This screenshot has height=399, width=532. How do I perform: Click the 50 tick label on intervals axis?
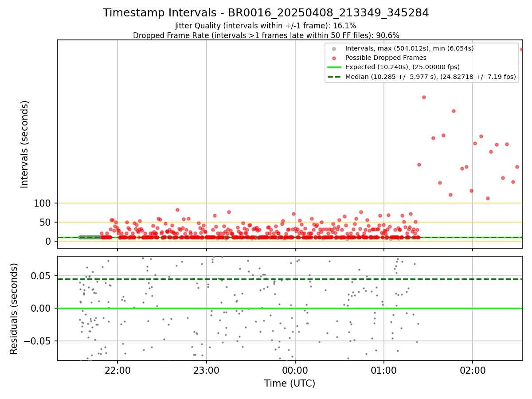click(46, 223)
